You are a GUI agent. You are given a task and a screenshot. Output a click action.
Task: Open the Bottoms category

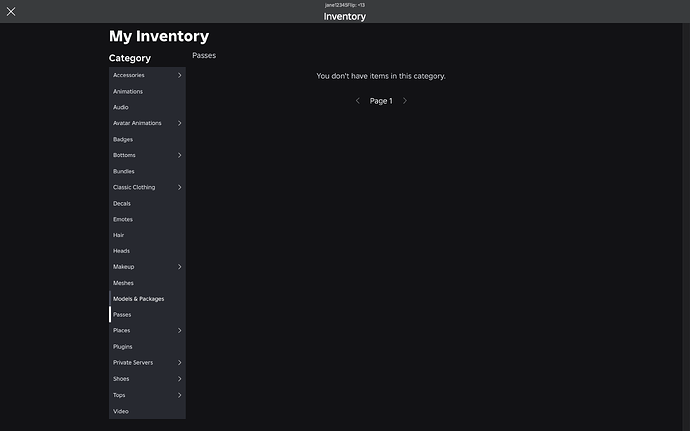click(x=147, y=155)
